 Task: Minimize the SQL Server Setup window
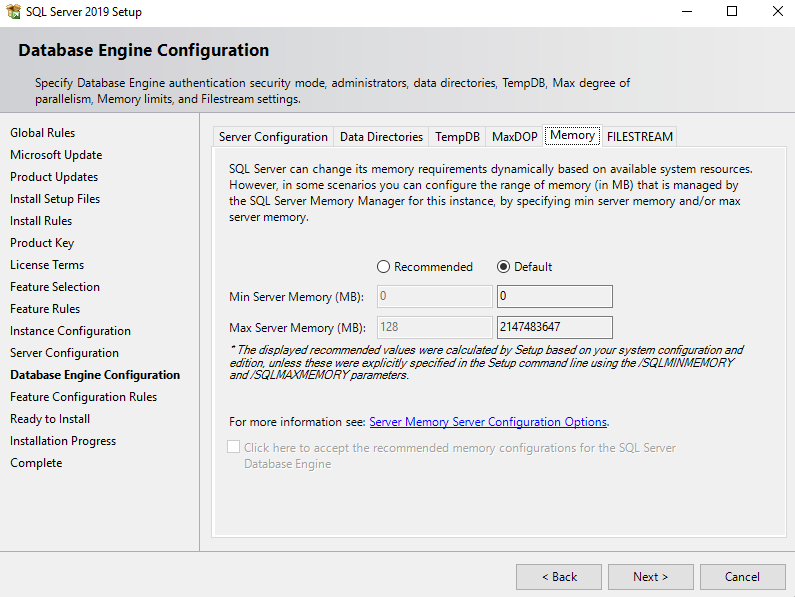(686, 12)
